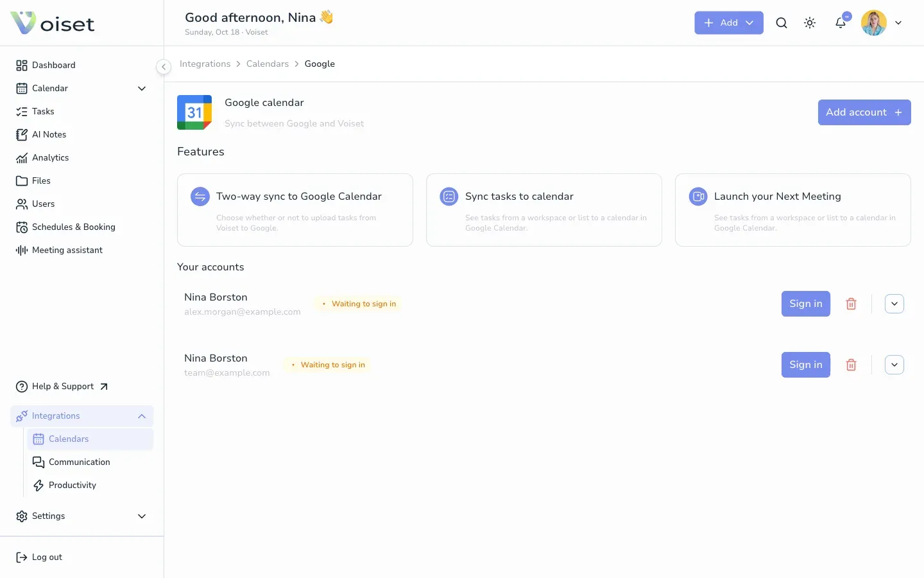This screenshot has height=578, width=924.
Task: Click the Log out icon
Action: click(22, 557)
